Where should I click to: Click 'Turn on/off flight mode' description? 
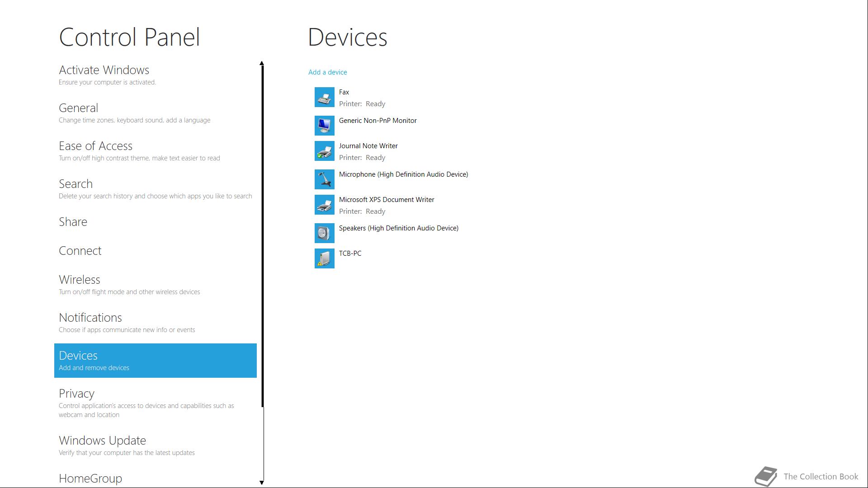[x=129, y=292]
